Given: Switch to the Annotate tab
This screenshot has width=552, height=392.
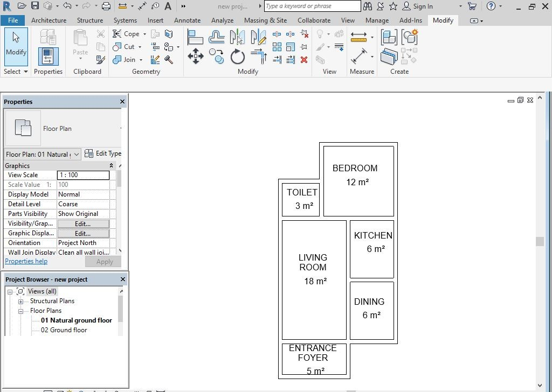Looking at the screenshot, I should (187, 20).
